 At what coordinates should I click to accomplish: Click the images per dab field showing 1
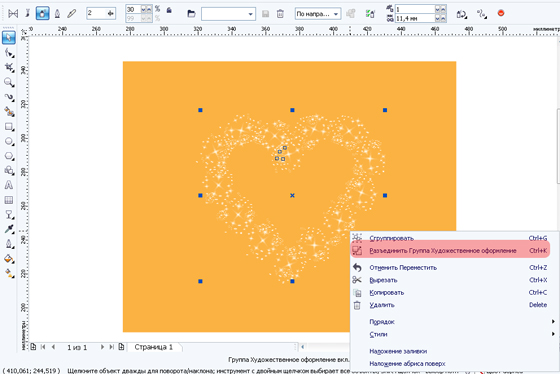pos(415,9)
